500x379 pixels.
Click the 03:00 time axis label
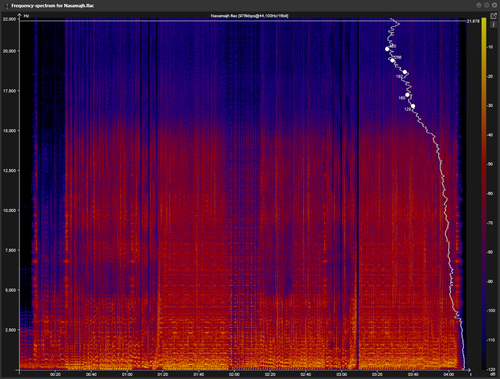pyautogui.click(x=341, y=375)
